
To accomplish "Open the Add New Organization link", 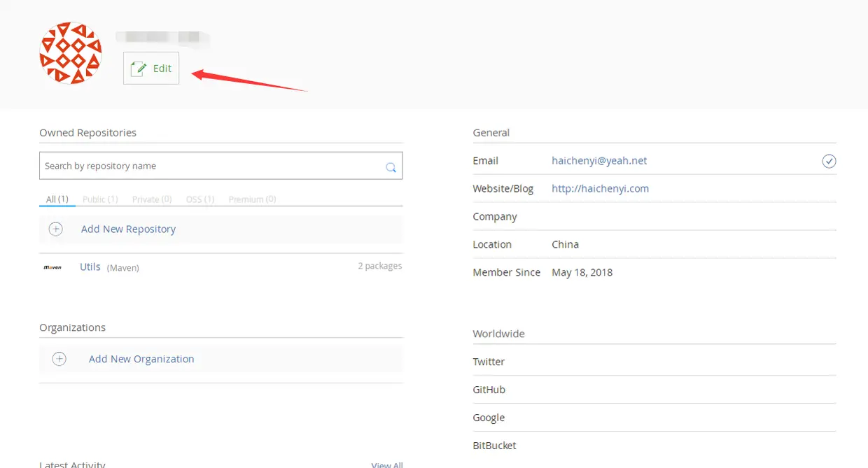I will [x=141, y=359].
